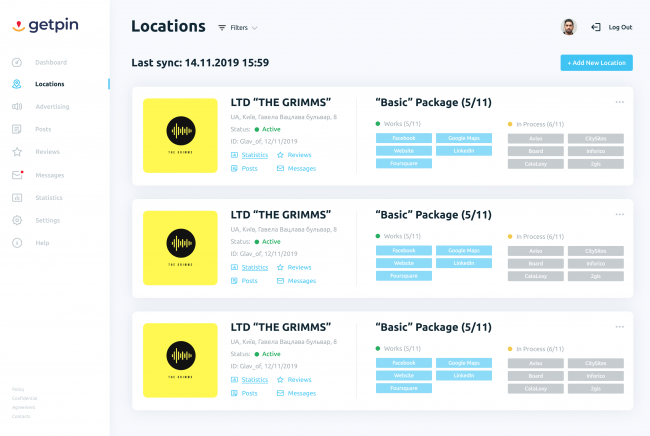
Task: Expand the Filters dropdown
Action: (x=238, y=28)
